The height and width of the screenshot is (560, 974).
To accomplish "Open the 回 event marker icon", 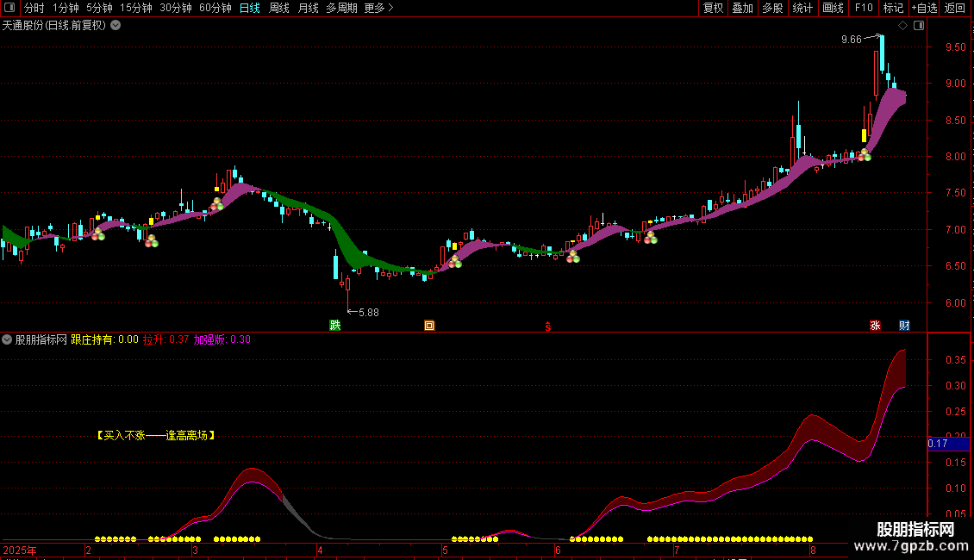I will tap(429, 326).
